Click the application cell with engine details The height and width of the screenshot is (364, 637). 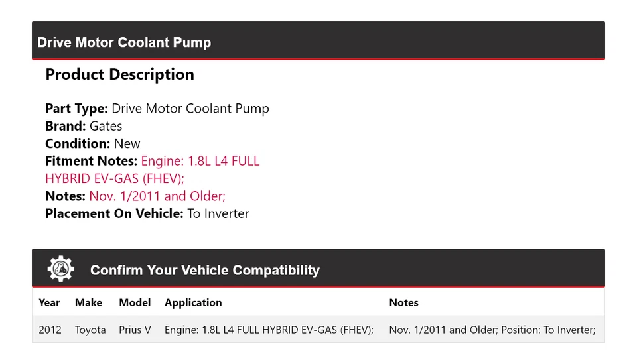click(269, 330)
